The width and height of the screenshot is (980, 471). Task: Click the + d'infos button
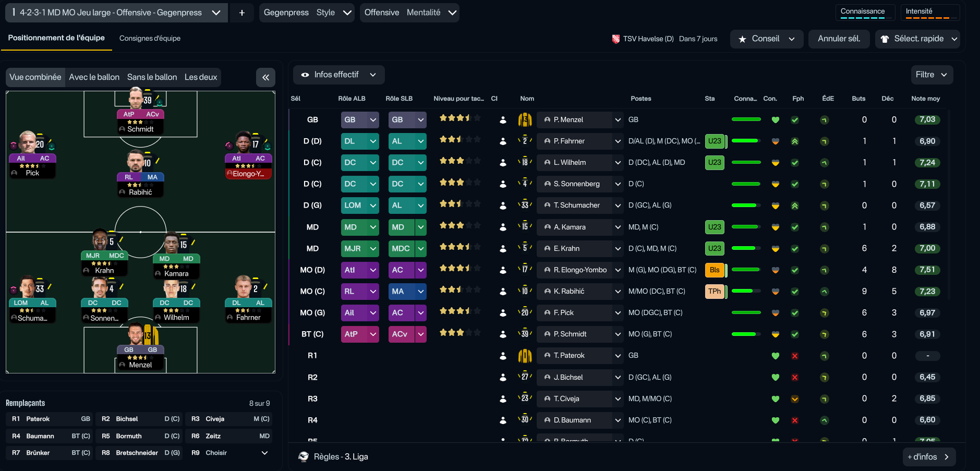928,457
